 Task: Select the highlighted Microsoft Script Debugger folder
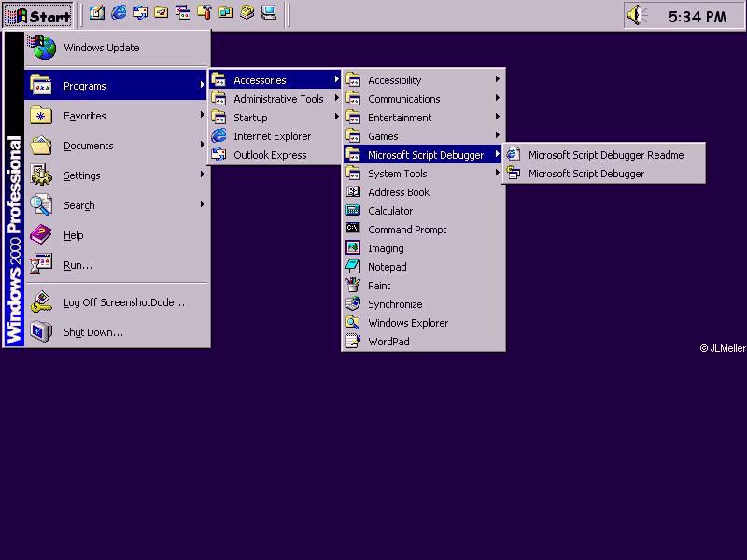[424, 155]
